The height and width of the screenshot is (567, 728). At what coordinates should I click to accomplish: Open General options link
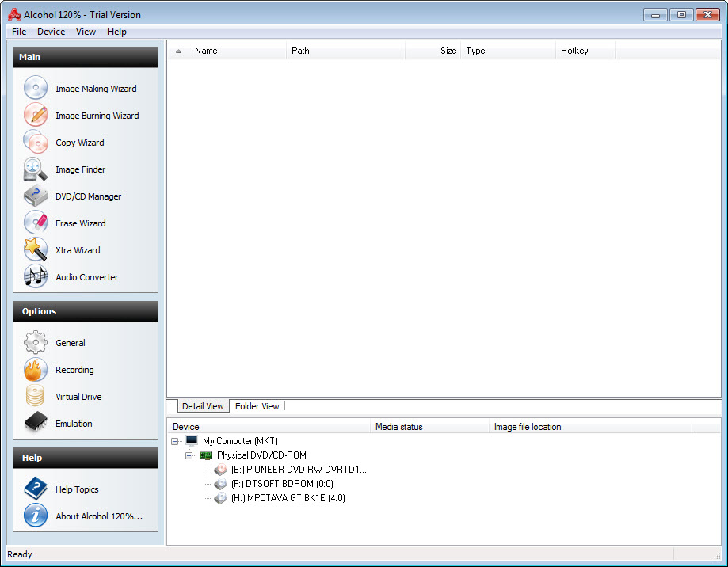point(71,343)
